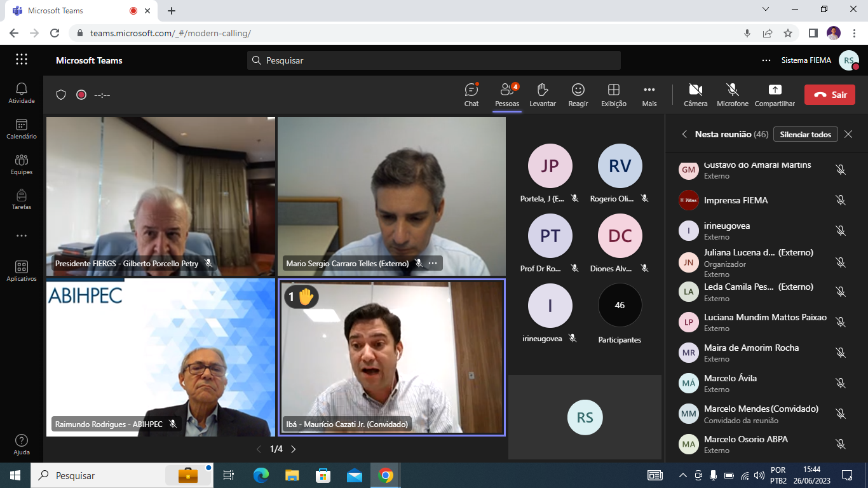Open Atividade in the sidebar
Screen dimensions: 868x488
coord(22,93)
